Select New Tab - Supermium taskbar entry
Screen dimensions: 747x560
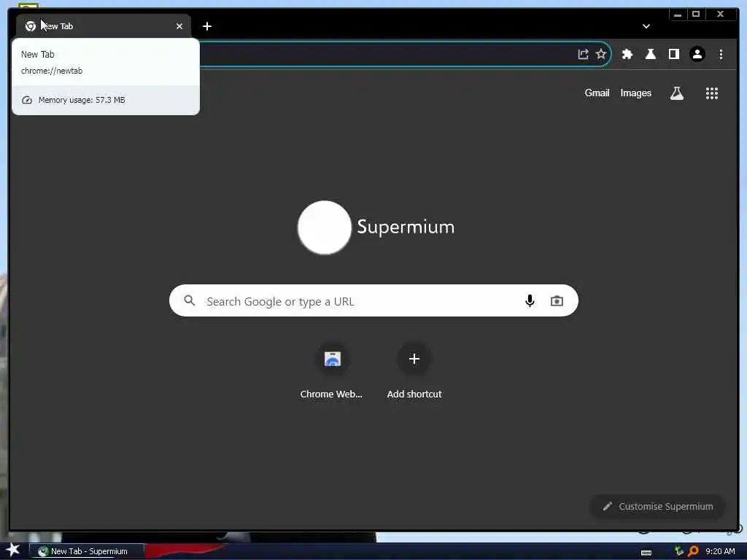pos(86,551)
